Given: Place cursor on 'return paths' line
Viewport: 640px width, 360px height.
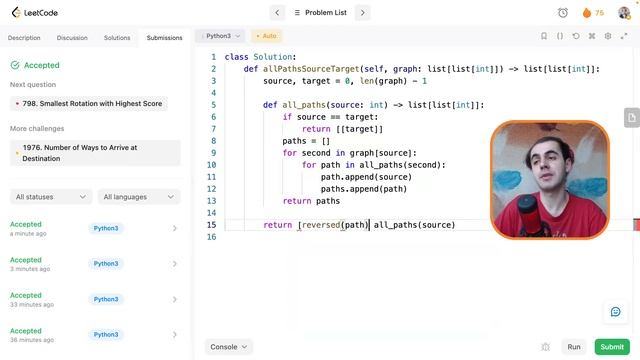Looking at the screenshot, I should click(311, 201).
